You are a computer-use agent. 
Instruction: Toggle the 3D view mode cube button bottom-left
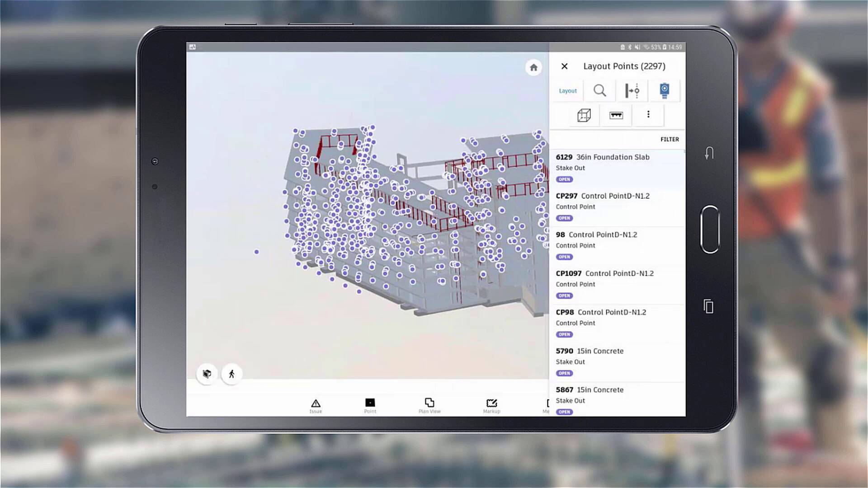pos(207,374)
